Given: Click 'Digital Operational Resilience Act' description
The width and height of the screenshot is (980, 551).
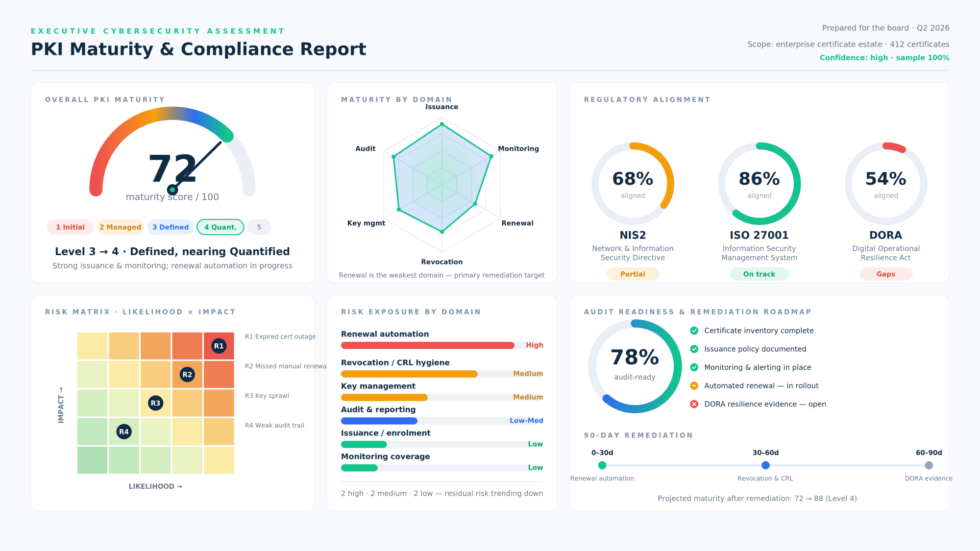Looking at the screenshot, I should click(885, 253).
